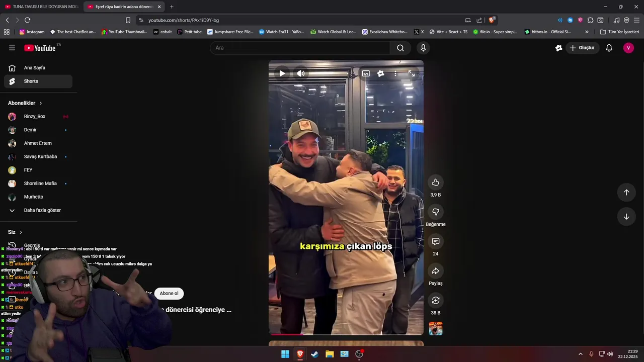Viewport: 644px width, 362px height.
Task: Like the short with thumbs up
Action: [x=436, y=183]
